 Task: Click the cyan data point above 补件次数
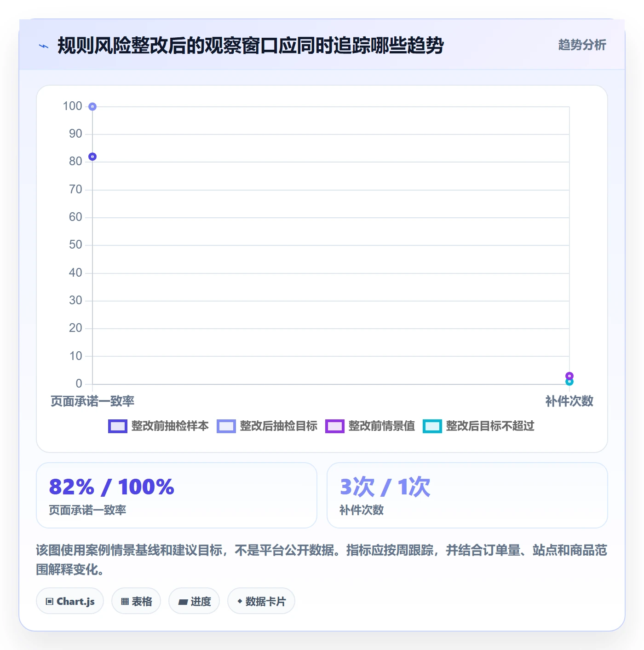pos(569,382)
